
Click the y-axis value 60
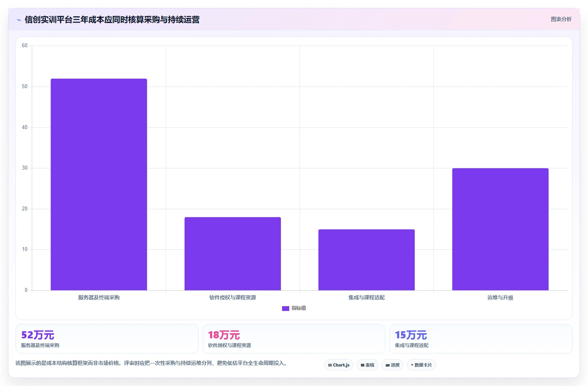coord(25,46)
